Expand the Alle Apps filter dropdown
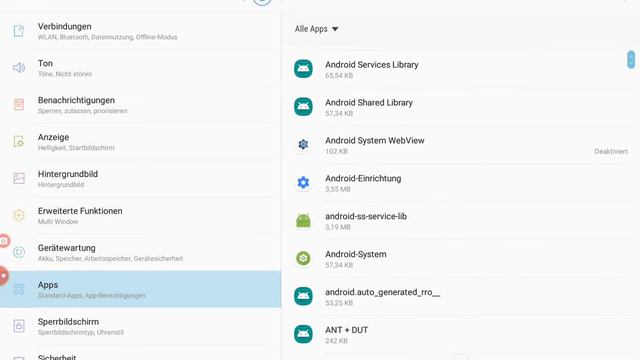Screen dimensions: 640x360 [x=317, y=29]
